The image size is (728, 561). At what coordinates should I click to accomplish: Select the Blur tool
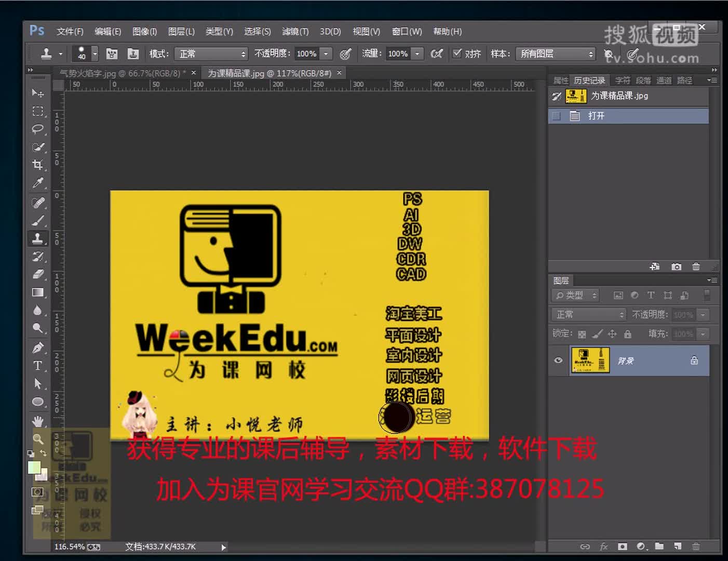37,310
